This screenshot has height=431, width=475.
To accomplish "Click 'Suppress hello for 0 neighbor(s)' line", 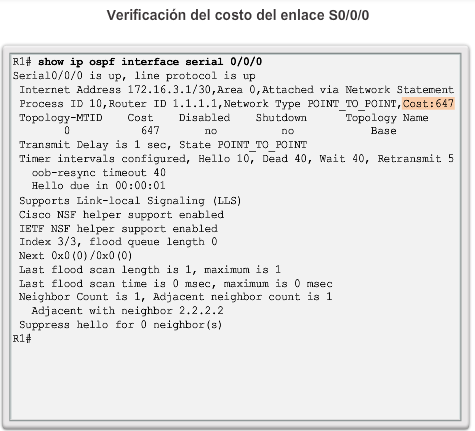I will point(121,325).
